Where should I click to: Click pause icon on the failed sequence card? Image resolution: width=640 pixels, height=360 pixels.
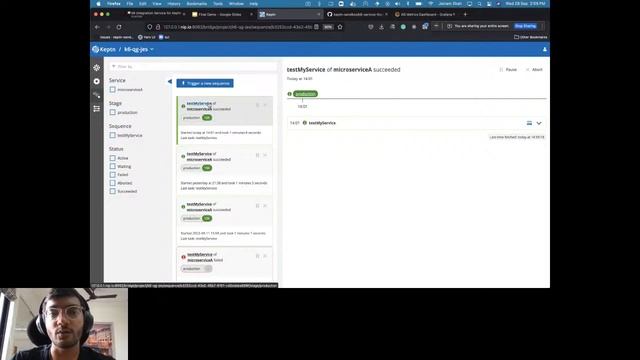[258, 256]
